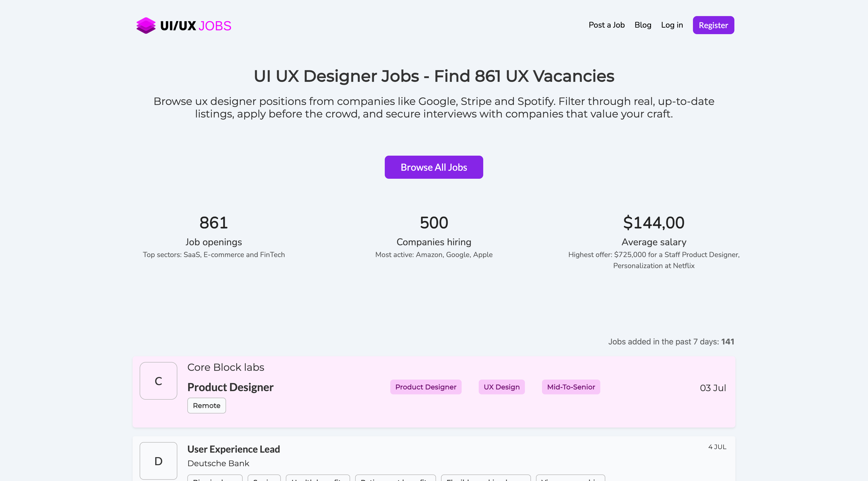Viewport: 868px width, 481px height.
Task: Click the Deutsche Bank company name
Action: point(218,463)
